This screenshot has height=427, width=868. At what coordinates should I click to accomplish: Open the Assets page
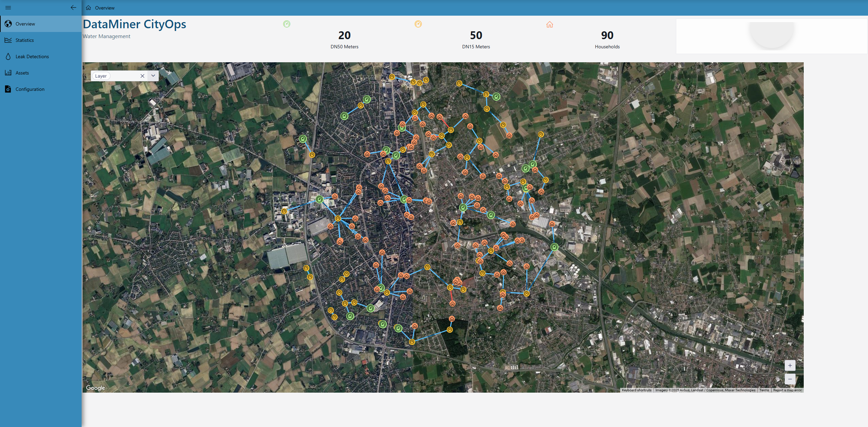[22, 73]
